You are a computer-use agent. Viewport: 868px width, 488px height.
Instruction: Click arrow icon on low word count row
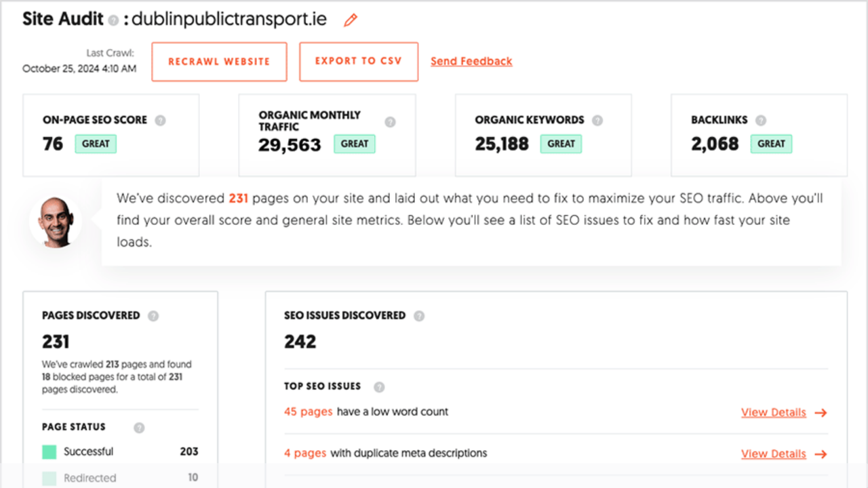pyautogui.click(x=821, y=413)
